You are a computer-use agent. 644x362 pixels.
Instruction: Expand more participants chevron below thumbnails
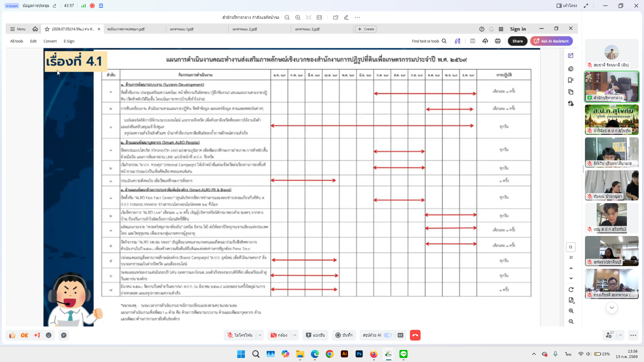tap(611, 308)
